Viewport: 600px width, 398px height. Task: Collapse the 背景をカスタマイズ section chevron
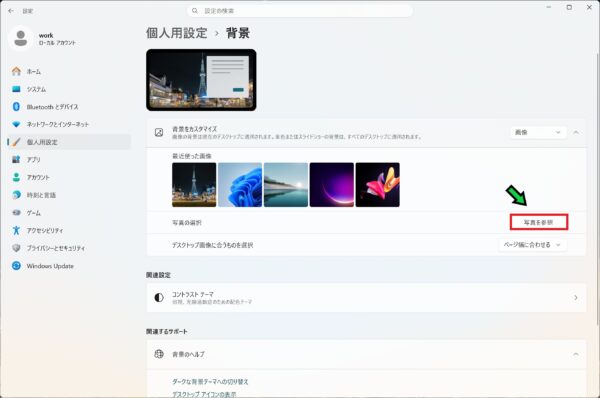(576, 132)
